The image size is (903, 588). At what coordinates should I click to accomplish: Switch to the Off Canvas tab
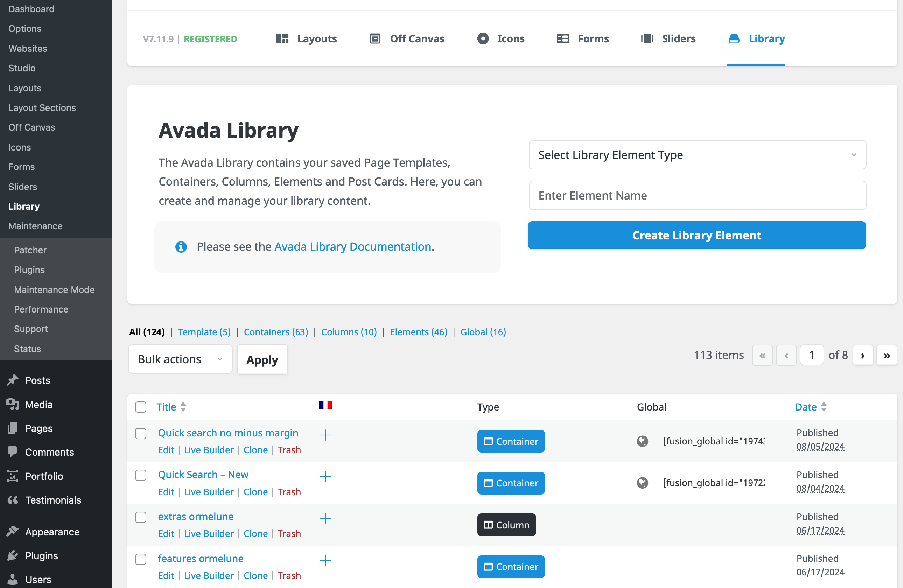click(407, 39)
